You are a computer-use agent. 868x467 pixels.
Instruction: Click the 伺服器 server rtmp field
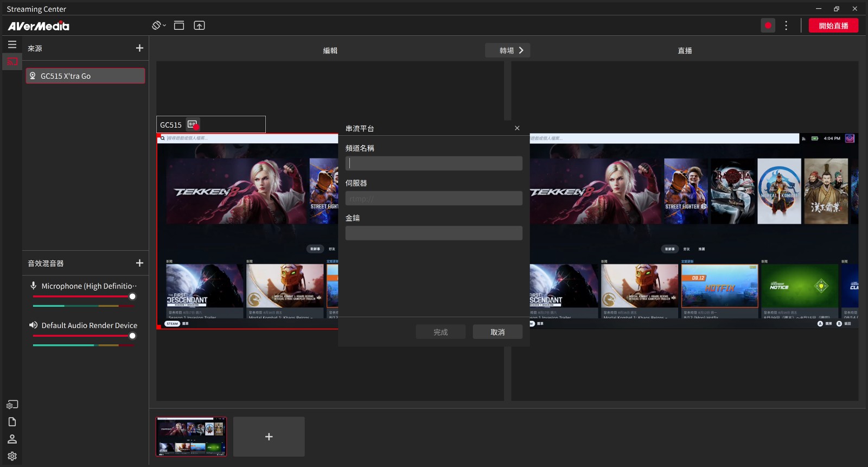tap(434, 198)
